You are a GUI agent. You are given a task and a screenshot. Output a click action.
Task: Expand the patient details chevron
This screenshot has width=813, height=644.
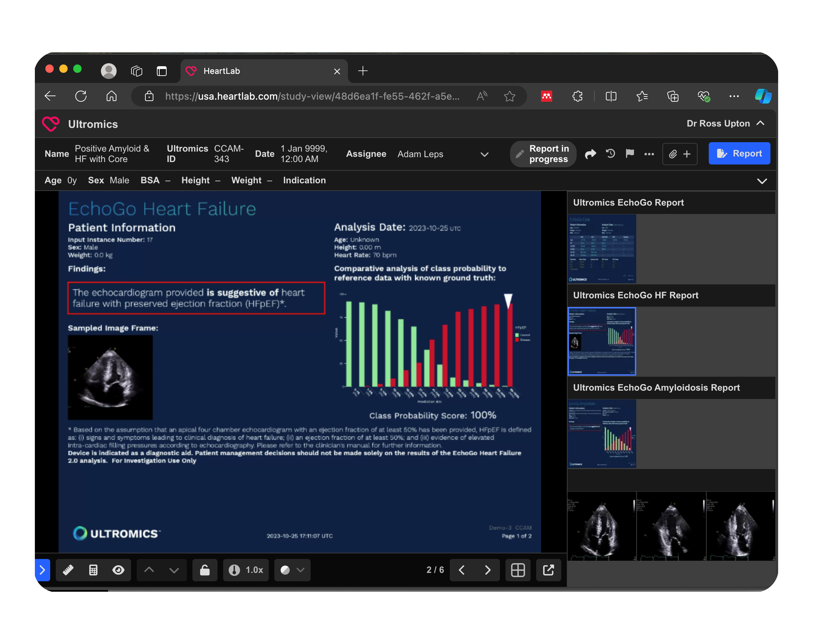coord(762,181)
